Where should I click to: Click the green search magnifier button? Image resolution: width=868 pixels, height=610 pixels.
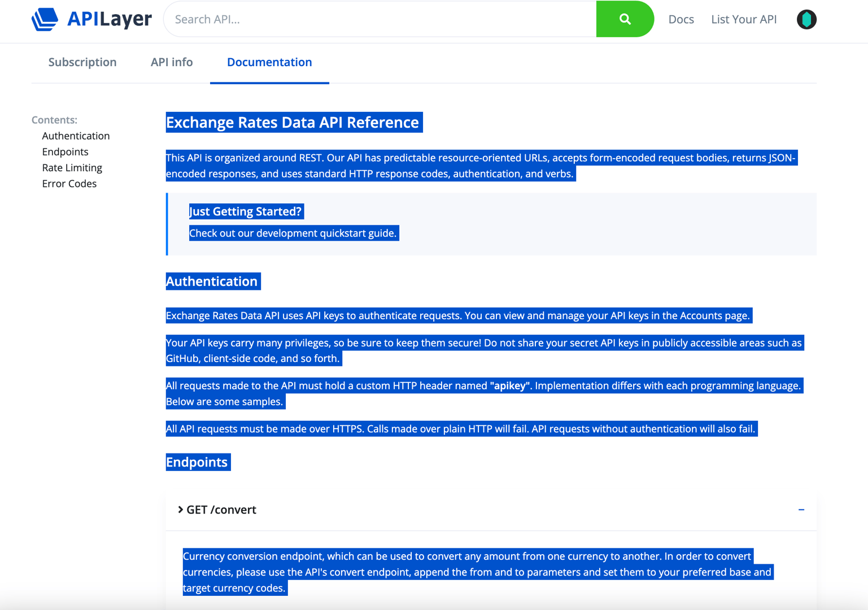[x=625, y=19]
